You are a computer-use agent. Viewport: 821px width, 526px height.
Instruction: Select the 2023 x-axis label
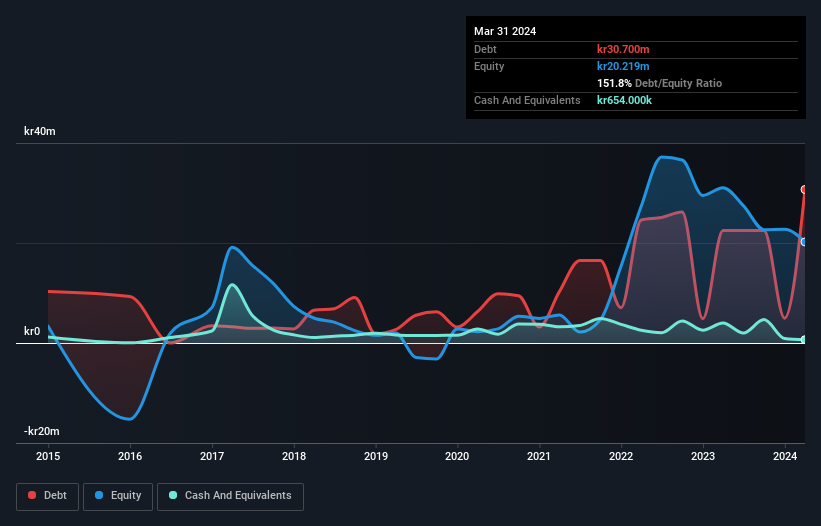[703, 456]
